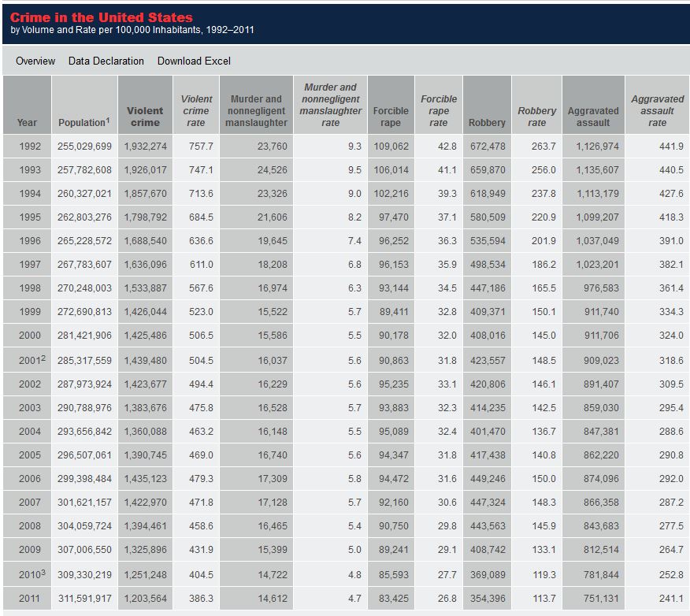
Task: Click robbery value 498,534
Action: pyautogui.click(x=488, y=265)
